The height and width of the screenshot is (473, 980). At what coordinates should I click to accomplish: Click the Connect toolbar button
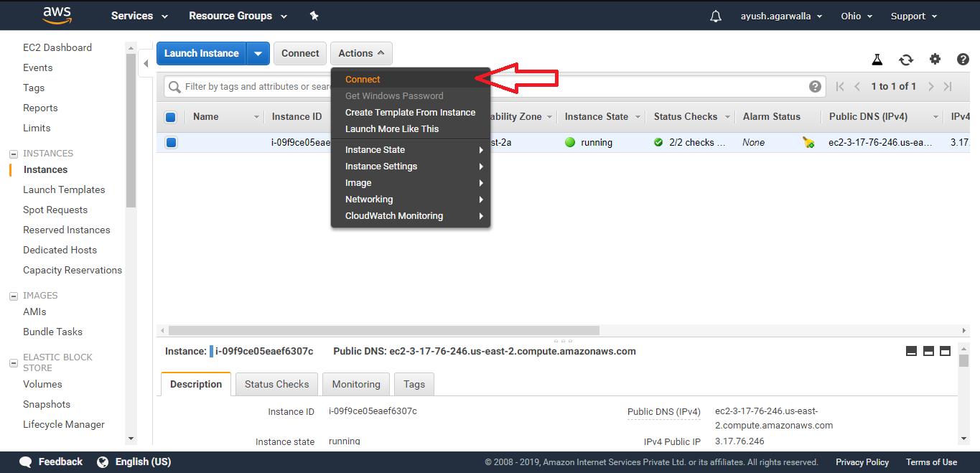pyautogui.click(x=300, y=53)
